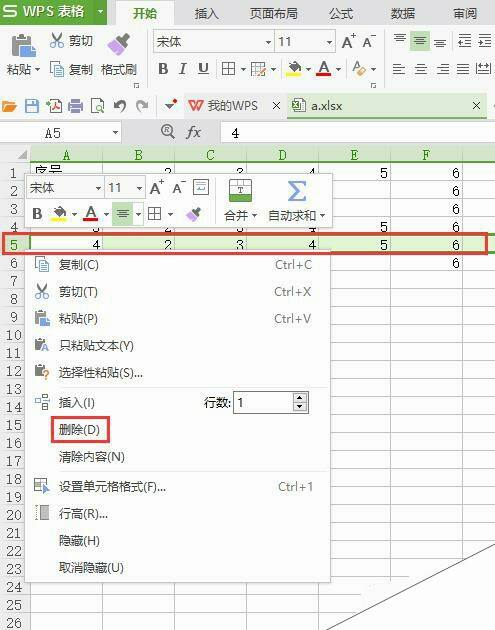Click the redo arrow
Screen dimensions: 495x630
tap(141, 106)
